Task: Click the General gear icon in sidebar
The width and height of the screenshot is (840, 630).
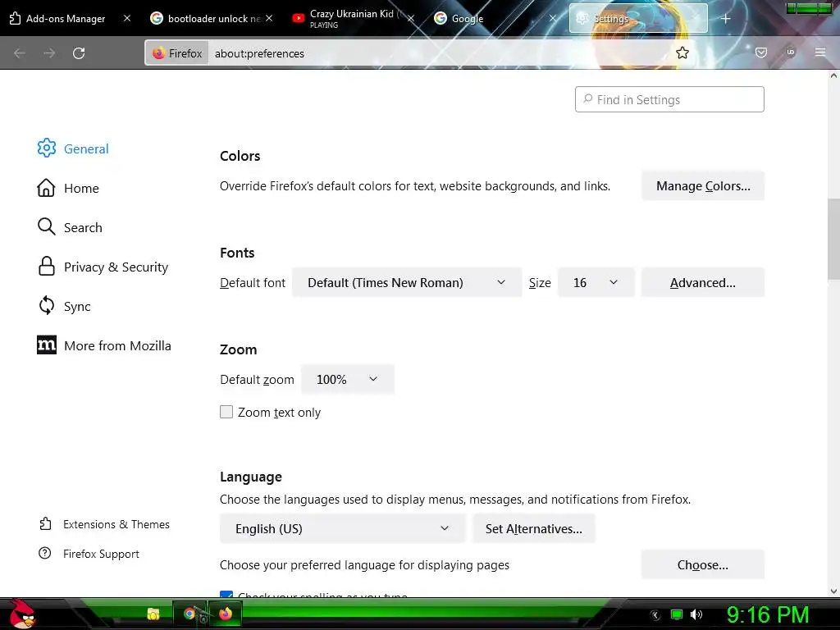Action: tap(46, 148)
